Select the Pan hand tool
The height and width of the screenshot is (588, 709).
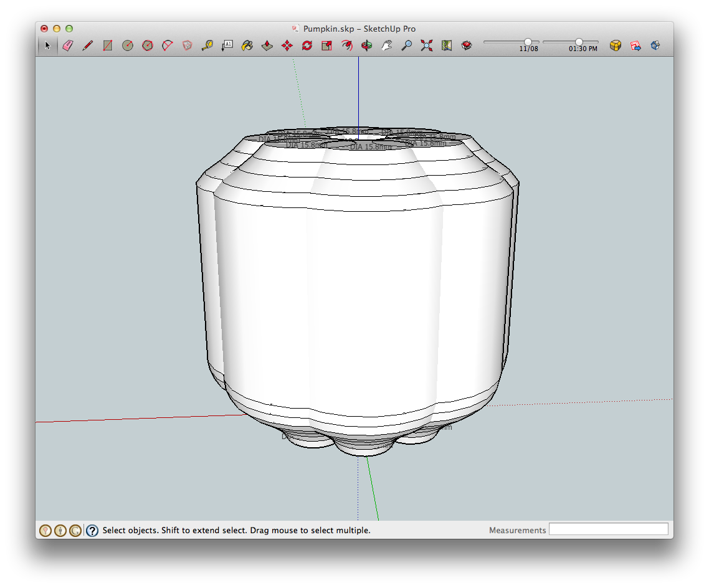tap(388, 45)
